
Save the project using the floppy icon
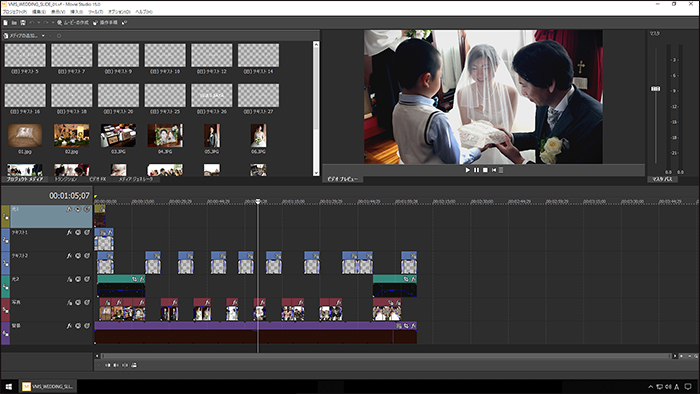coord(23,22)
